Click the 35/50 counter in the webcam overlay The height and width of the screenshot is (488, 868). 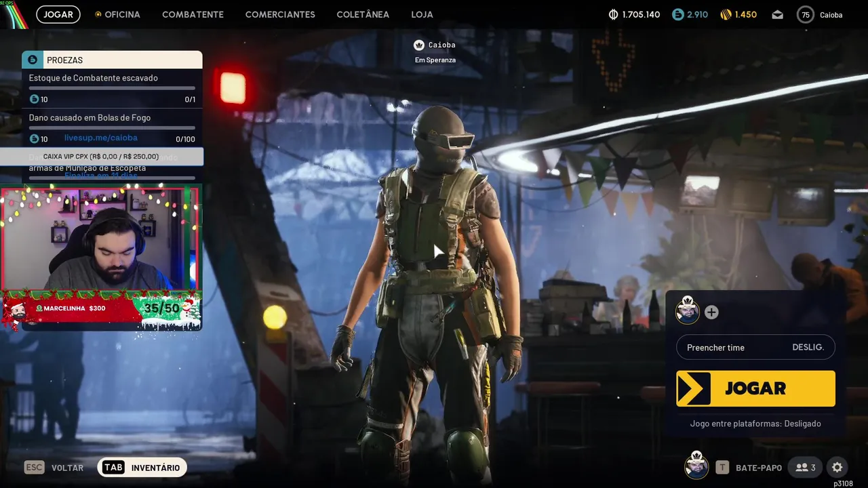click(161, 308)
